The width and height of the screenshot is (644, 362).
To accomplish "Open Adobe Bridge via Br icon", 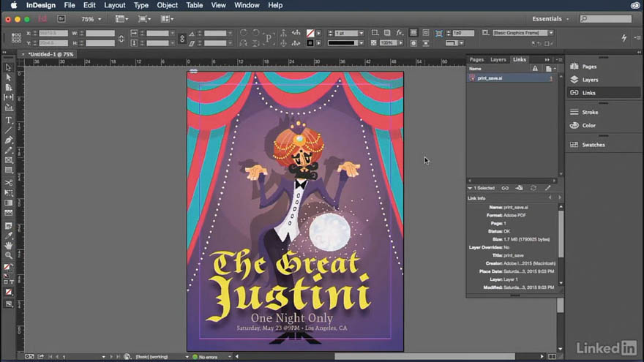I will pos(61,19).
